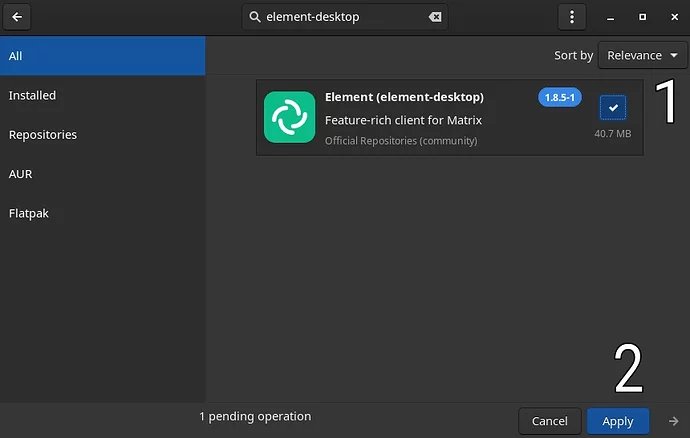Show AUR packages
The width and height of the screenshot is (690, 438).
(103, 174)
